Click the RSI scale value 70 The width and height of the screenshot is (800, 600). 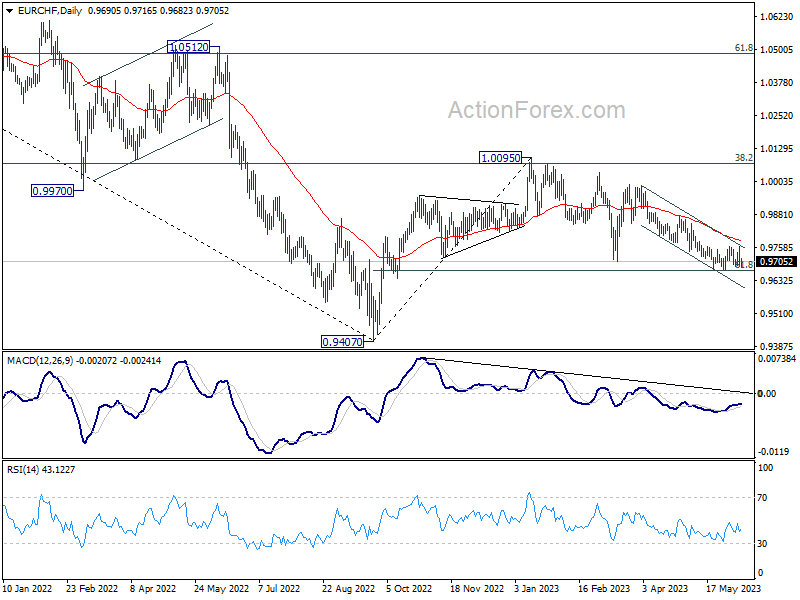pyautogui.click(x=762, y=498)
